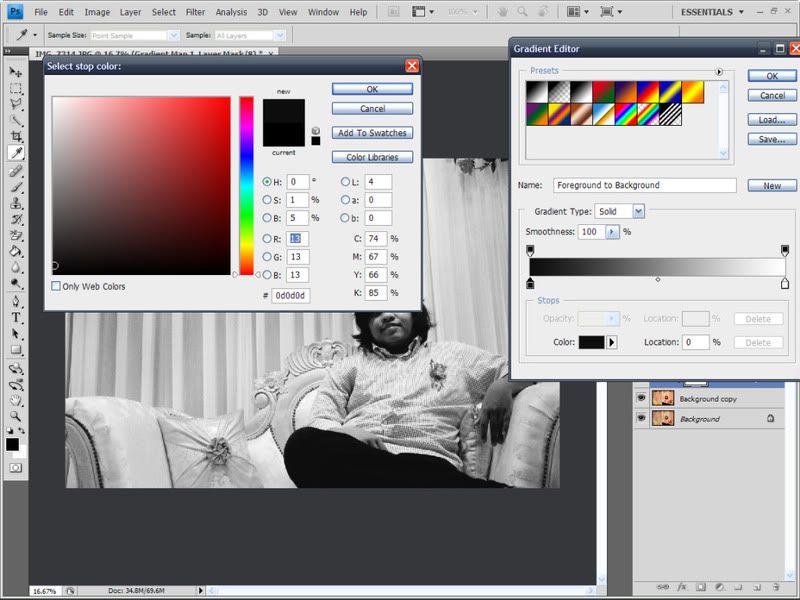Select the Saturation S radio button
The height and width of the screenshot is (600, 800).
click(x=267, y=199)
